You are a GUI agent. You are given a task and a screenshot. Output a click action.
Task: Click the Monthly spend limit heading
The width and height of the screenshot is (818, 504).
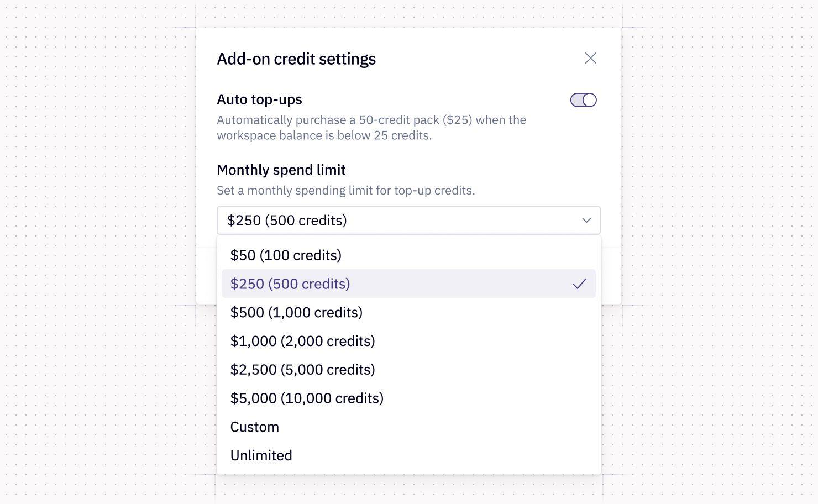tap(281, 170)
